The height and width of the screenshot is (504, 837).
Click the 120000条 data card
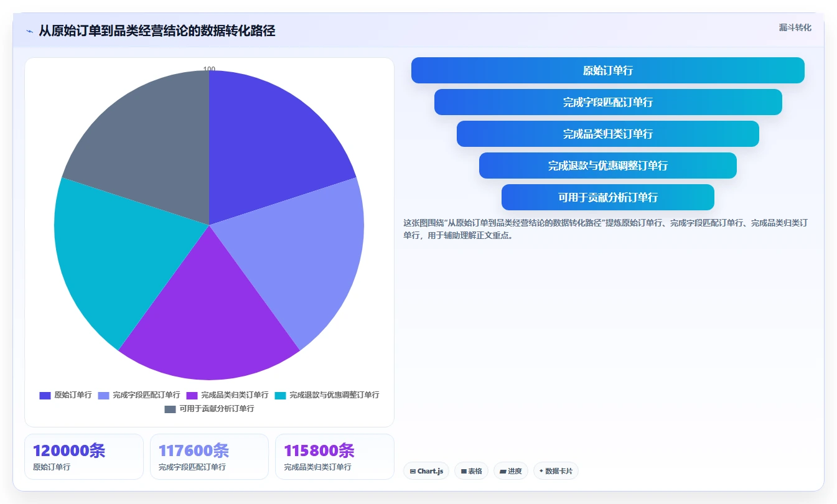(84, 457)
